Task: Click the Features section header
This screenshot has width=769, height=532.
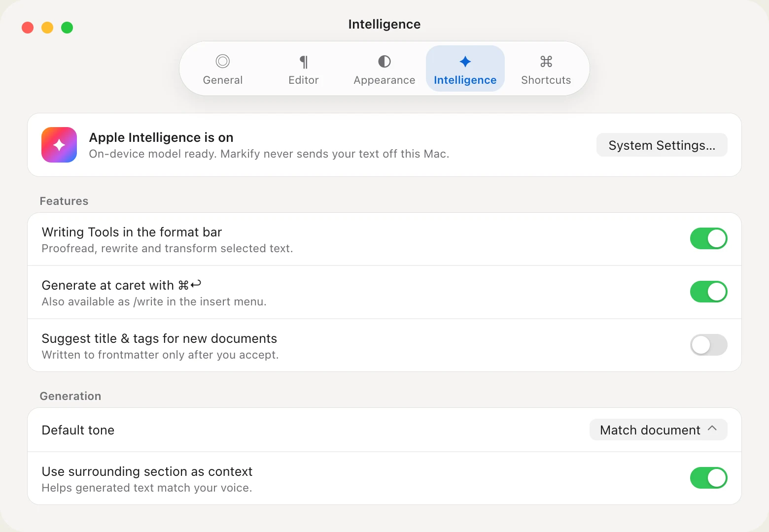Action: [64, 201]
